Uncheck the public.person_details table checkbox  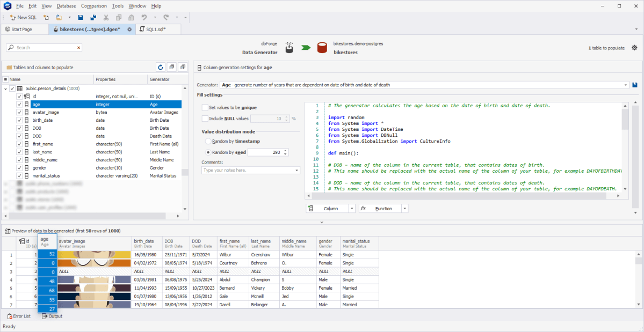[x=12, y=88]
